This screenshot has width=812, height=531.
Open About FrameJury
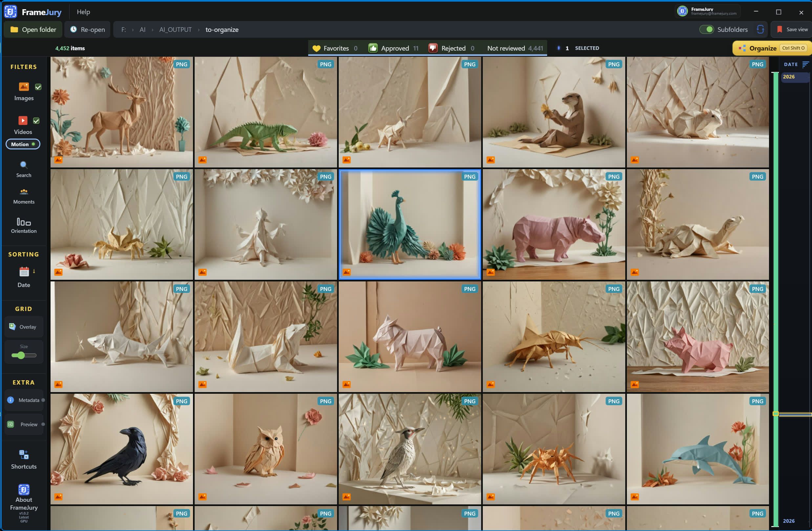24,503
